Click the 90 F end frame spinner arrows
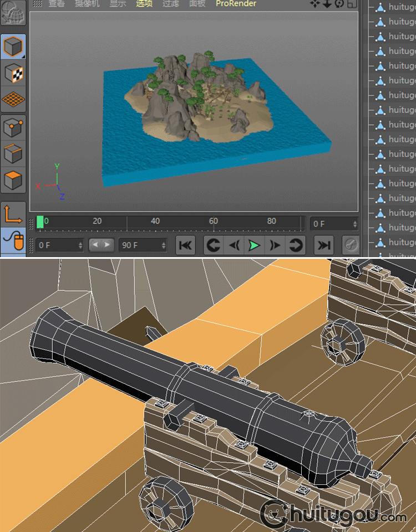Viewport: 416px width, 532px height. (x=163, y=244)
